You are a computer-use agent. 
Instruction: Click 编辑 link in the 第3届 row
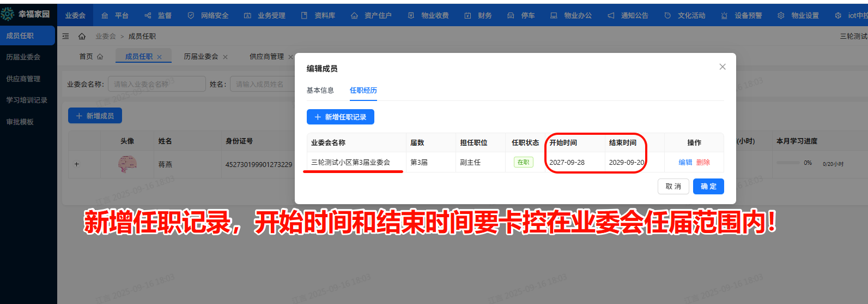tap(685, 162)
